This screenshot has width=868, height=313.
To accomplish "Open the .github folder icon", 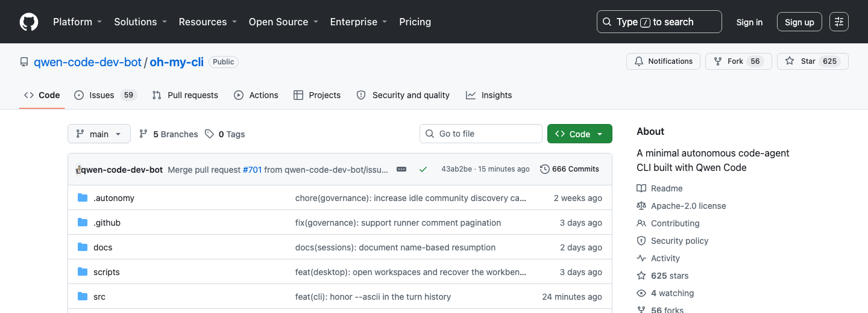I will 83,223.
